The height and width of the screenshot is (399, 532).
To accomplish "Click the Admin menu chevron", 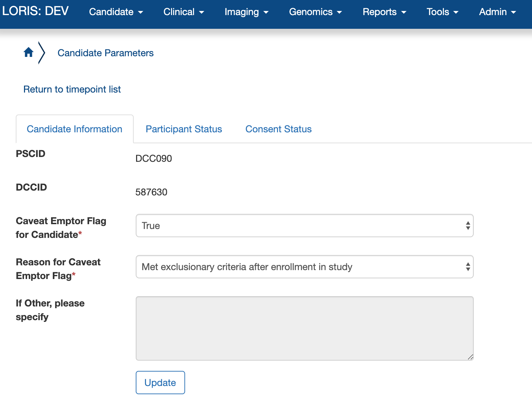I will pyautogui.click(x=513, y=12).
